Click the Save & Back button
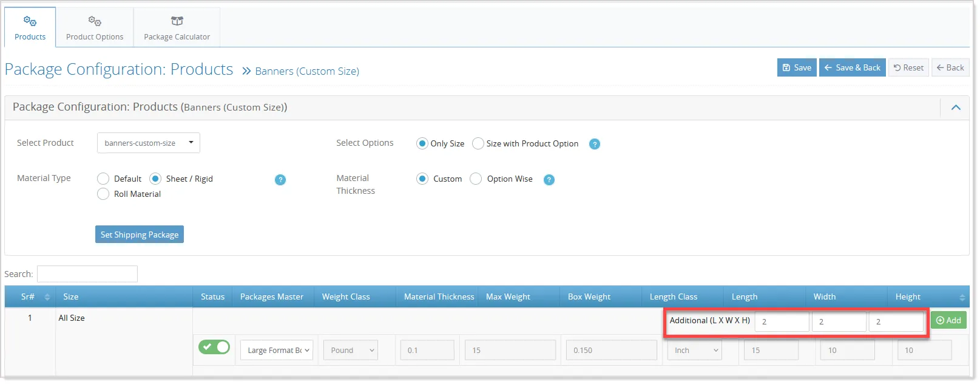 click(x=853, y=67)
